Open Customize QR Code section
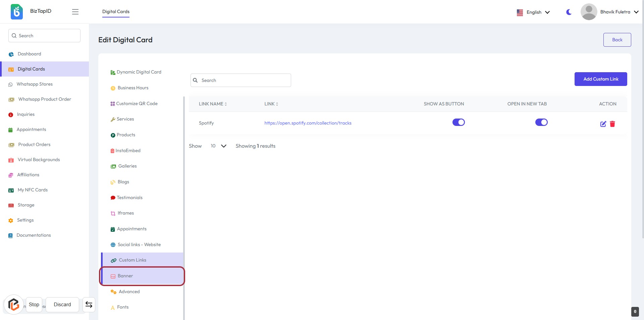This screenshot has height=320, width=644. [137, 103]
